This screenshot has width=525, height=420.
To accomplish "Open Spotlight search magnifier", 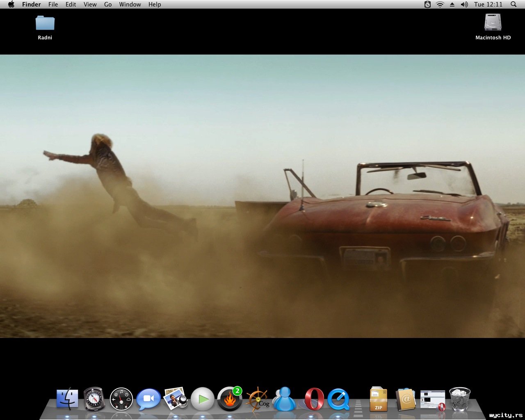I will pyautogui.click(x=514, y=5).
